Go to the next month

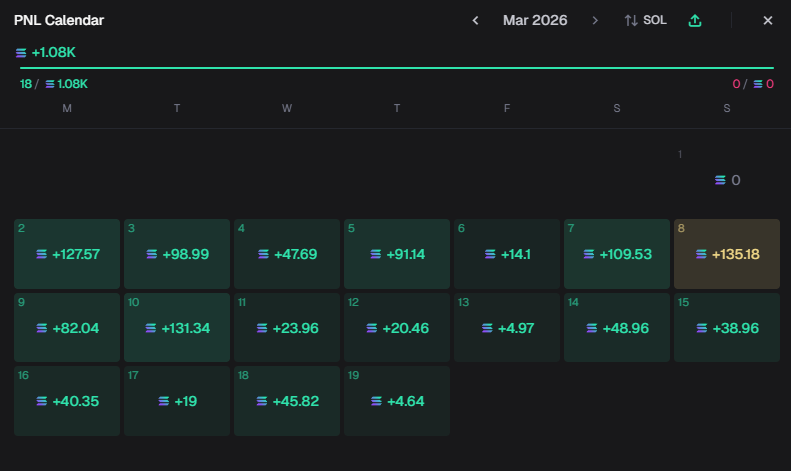coord(595,21)
